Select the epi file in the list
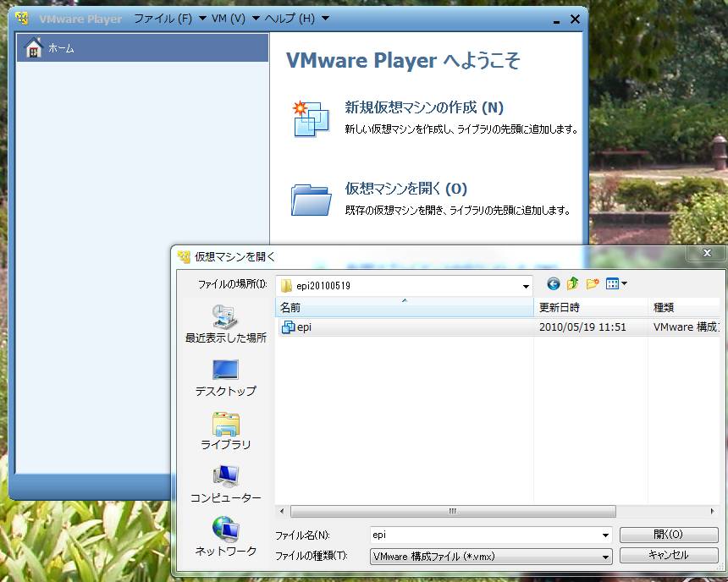Image resolution: width=728 pixels, height=582 pixels. [305, 327]
